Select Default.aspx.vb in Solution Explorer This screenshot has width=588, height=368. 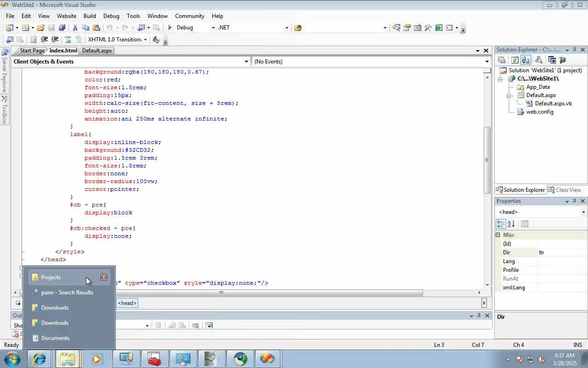553,103
